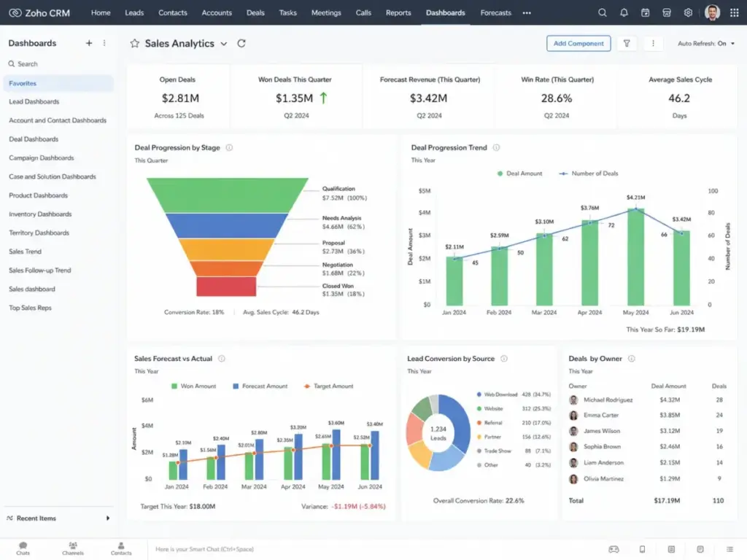Open the dashboard more options kebab menu
Image resolution: width=747 pixels, height=560 pixels.
pyautogui.click(x=653, y=43)
